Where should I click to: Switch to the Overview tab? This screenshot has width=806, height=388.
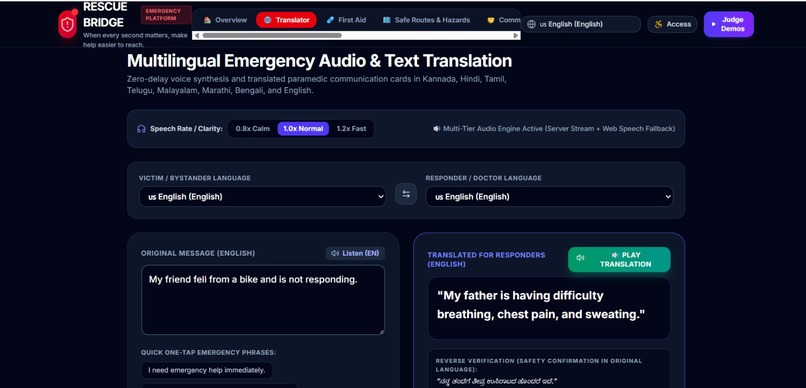[x=225, y=20]
